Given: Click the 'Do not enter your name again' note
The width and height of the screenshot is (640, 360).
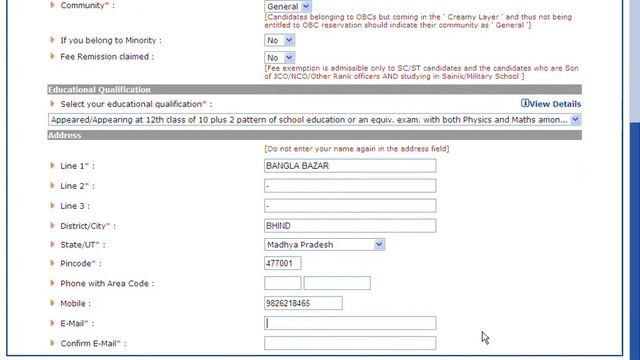Looking at the screenshot, I should point(357,149).
